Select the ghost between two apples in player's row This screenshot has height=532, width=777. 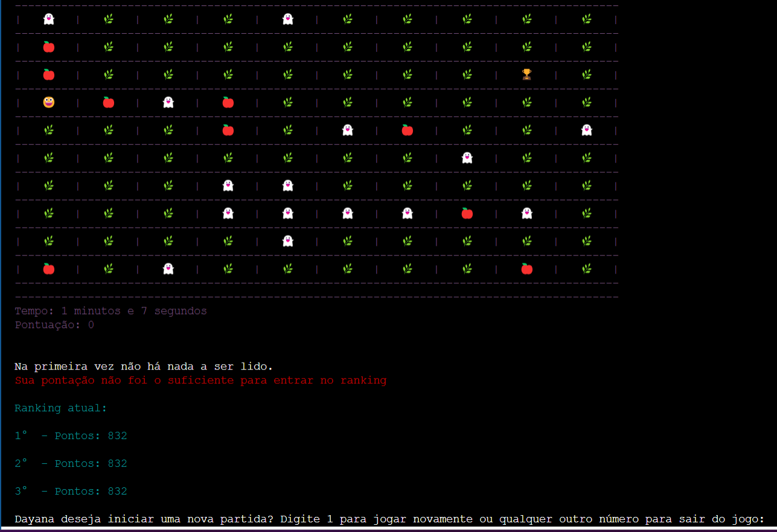pos(168,102)
